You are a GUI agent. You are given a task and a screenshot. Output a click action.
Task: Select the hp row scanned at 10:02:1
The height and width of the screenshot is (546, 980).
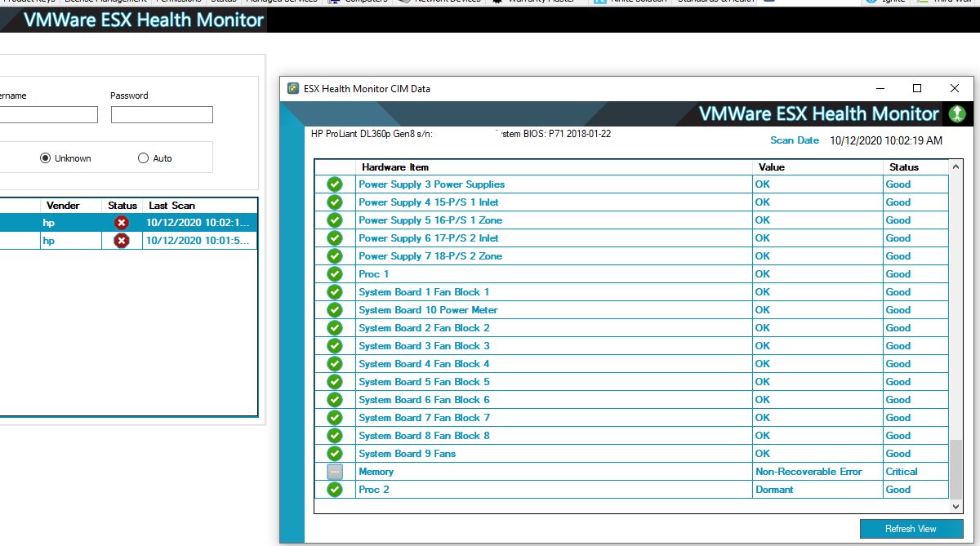coord(128,223)
